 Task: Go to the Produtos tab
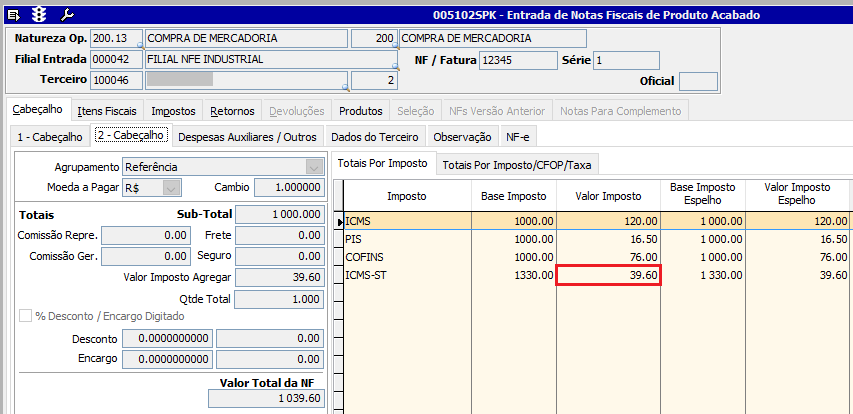pos(361,111)
